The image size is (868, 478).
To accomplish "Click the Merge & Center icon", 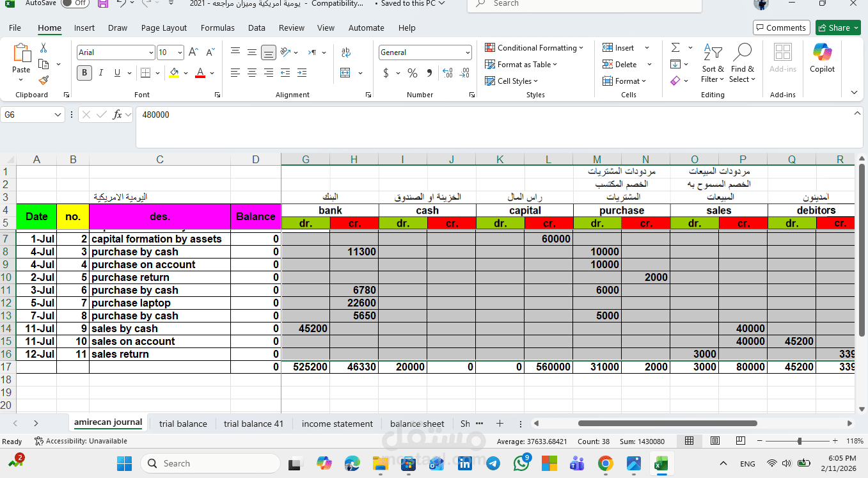I will point(345,73).
